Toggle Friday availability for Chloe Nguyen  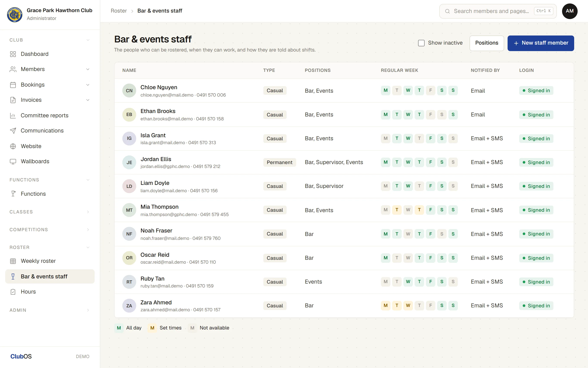431,90
